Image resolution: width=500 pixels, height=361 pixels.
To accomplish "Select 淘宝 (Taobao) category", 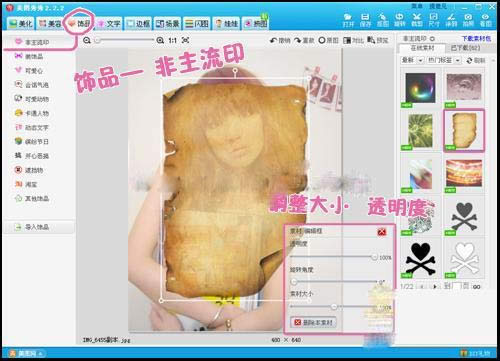I will click(26, 184).
